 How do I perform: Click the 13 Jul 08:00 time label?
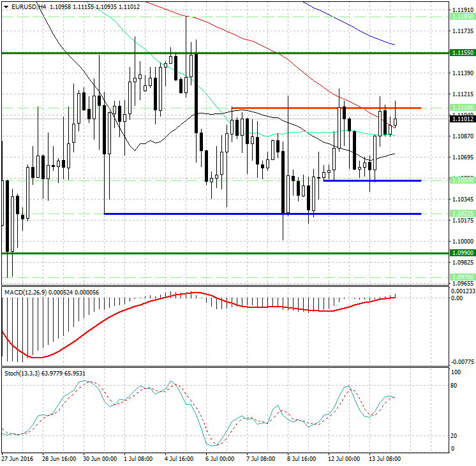(x=385, y=458)
